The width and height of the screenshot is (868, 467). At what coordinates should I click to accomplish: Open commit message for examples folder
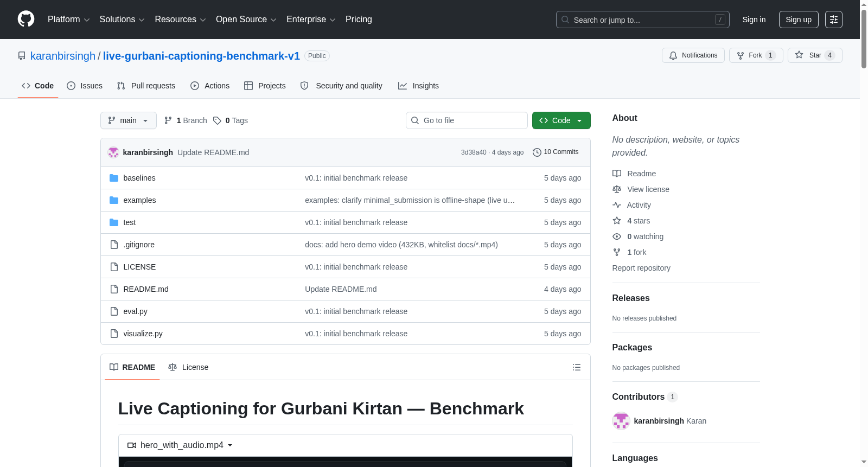(x=410, y=200)
